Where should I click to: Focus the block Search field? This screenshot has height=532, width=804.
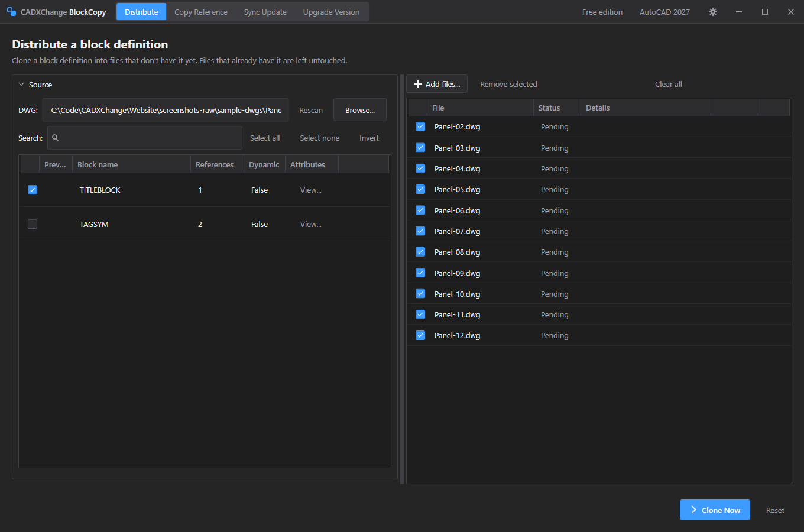click(x=145, y=138)
